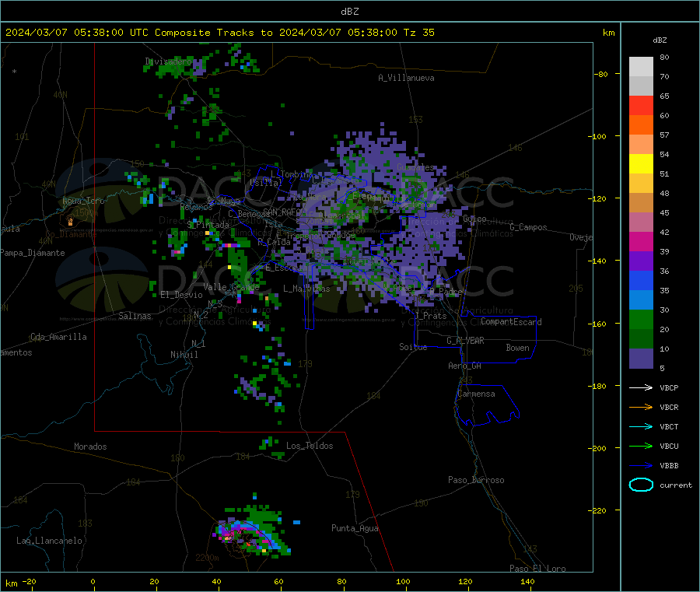Click the '100' km tick on bottom axis

[x=403, y=582]
